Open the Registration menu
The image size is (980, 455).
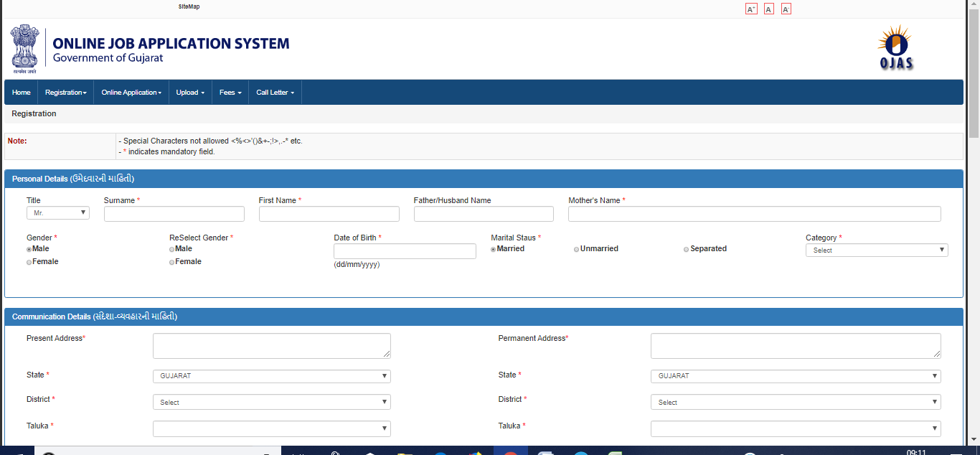click(x=65, y=92)
